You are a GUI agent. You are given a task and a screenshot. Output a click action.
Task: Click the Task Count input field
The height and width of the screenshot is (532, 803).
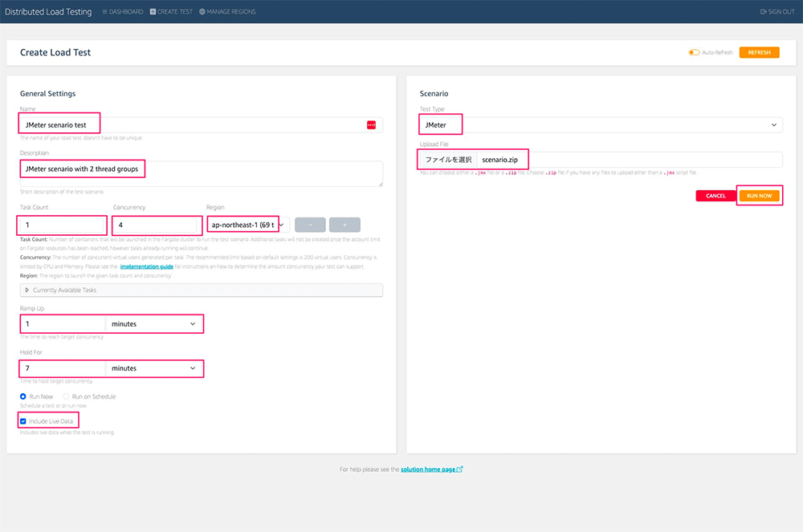(x=63, y=225)
